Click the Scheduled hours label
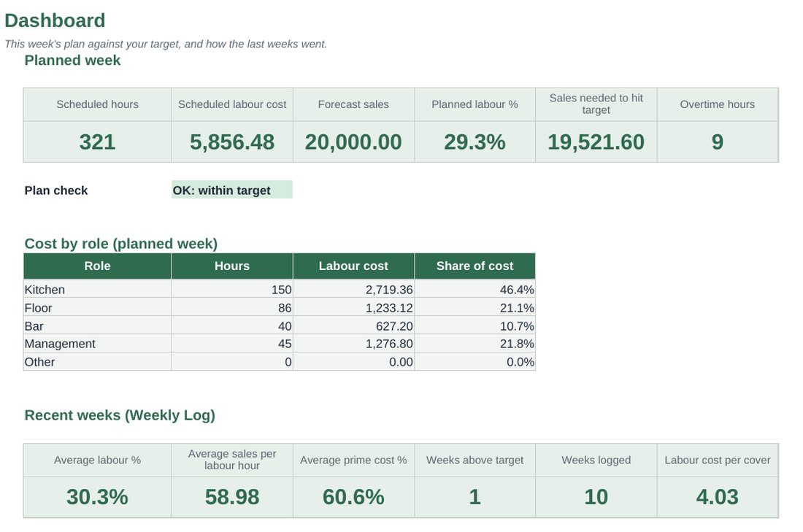This screenshot has width=803, height=532. point(97,104)
